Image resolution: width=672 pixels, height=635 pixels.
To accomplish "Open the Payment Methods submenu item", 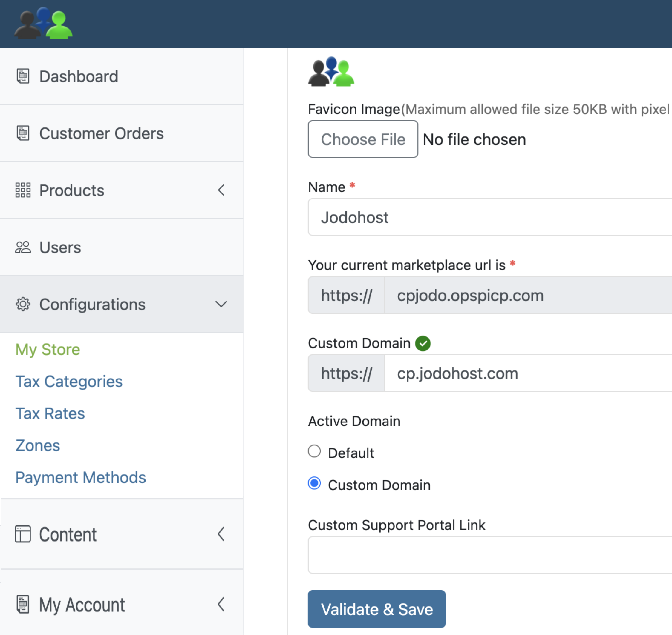I will 81,477.
